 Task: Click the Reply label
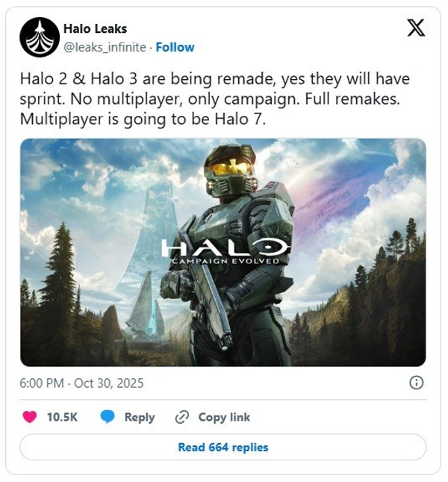click(140, 417)
